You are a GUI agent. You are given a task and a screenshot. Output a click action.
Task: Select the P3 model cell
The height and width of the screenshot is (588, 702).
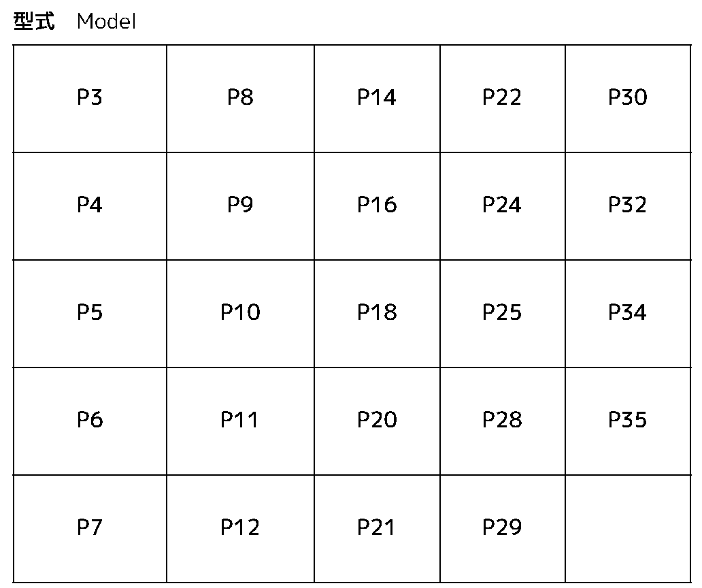coord(90,98)
